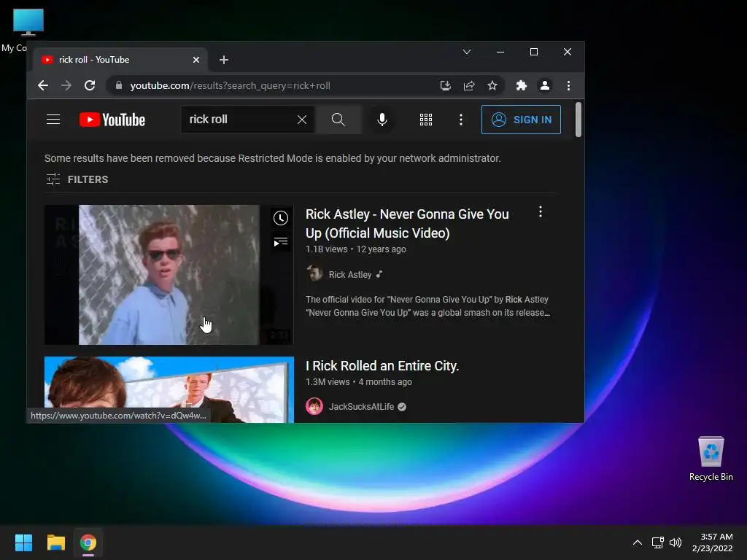
Task: Open I Rick Rolled an Entire City title
Action: point(382,366)
